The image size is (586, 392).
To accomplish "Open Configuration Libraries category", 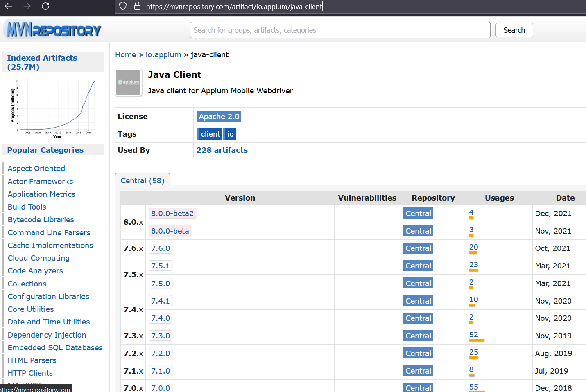I will pyautogui.click(x=48, y=297).
